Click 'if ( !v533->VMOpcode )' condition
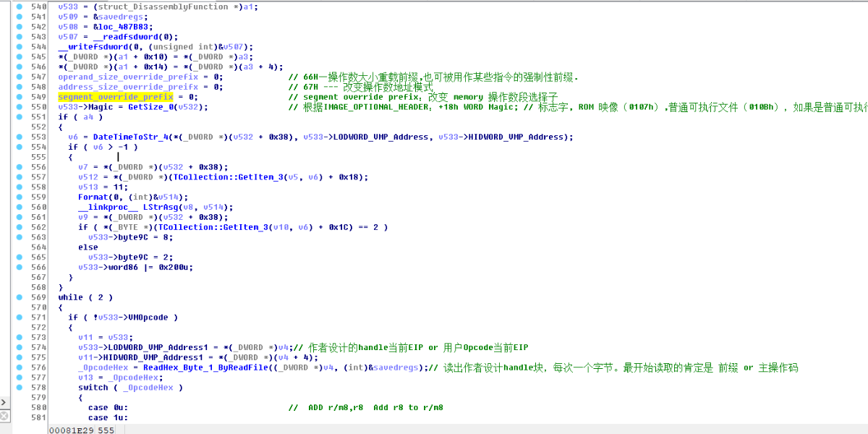This screenshot has width=868, height=434. point(123,317)
